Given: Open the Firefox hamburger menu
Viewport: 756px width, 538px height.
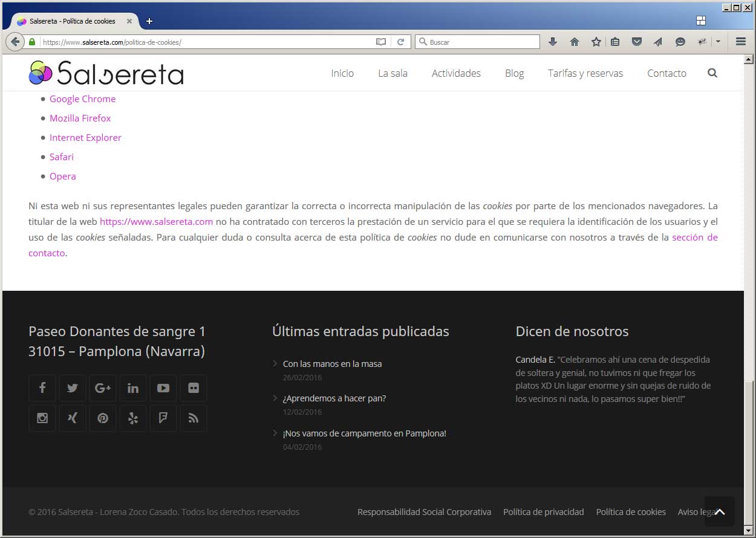Looking at the screenshot, I should [x=741, y=42].
